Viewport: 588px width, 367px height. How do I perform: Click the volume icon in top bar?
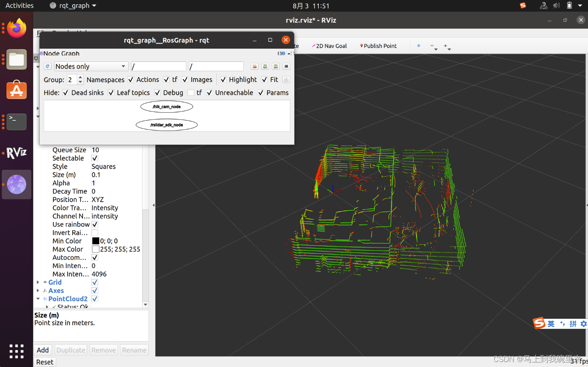(556, 6)
